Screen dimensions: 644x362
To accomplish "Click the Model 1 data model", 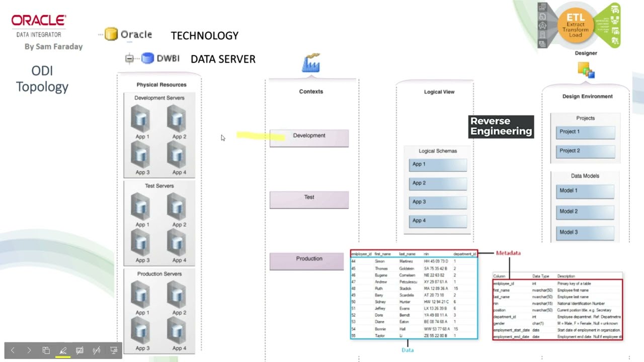I will click(x=585, y=191).
